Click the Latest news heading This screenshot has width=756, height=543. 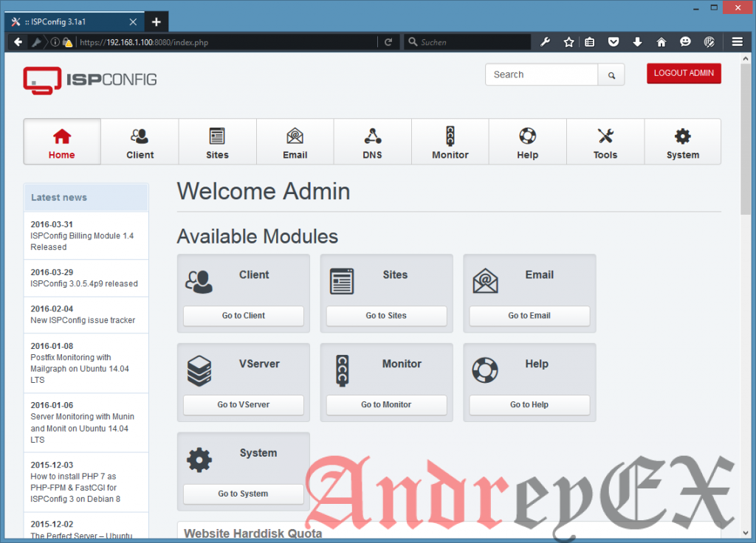pyautogui.click(x=59, y=198)
